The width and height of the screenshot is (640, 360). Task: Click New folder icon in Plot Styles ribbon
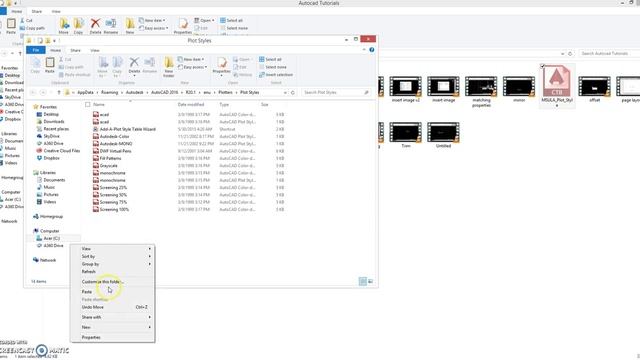click(x=169, y=67)
